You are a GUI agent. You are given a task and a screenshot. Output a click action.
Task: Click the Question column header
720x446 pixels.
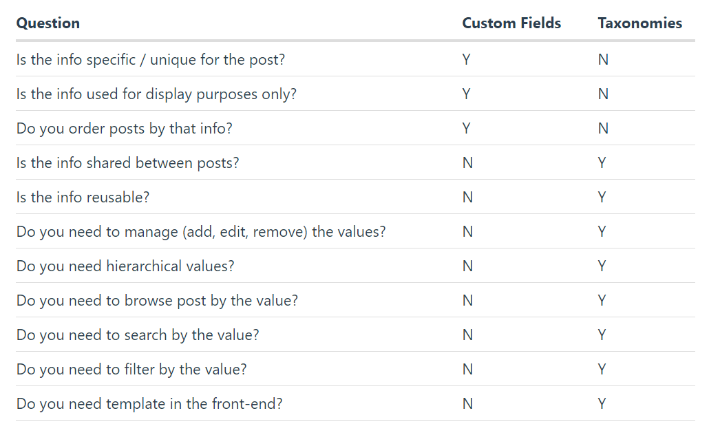(48, 23)
